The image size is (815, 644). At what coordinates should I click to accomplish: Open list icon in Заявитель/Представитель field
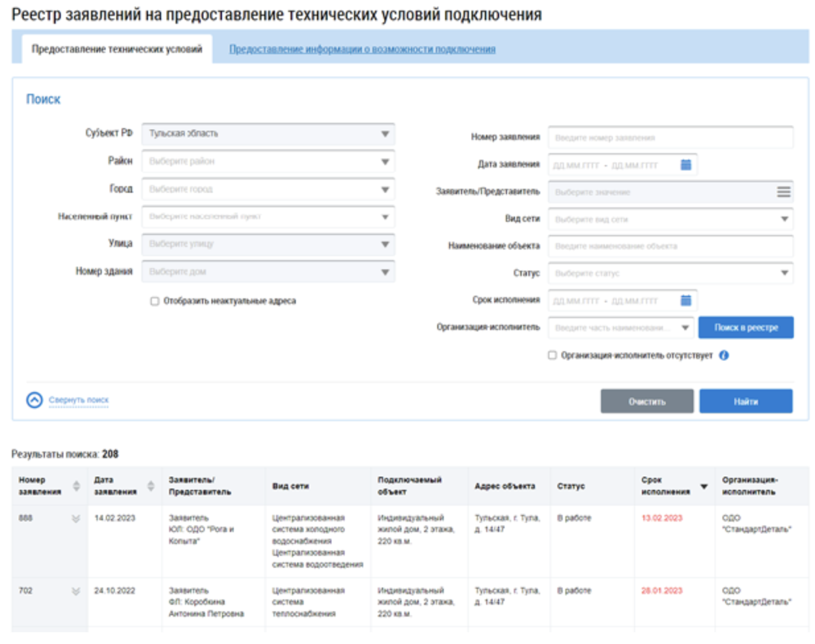783,192
